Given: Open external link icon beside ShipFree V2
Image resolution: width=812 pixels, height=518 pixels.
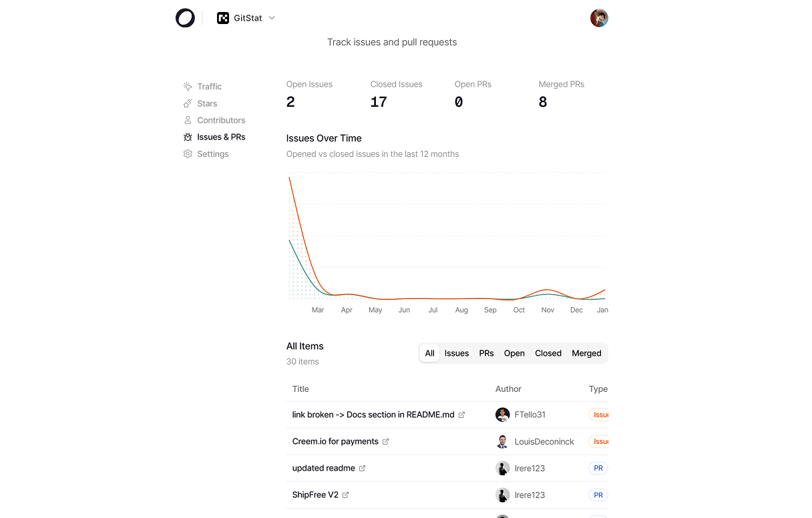Looking at the screenshot, I should pyautogui.click(x=345, y=495).
